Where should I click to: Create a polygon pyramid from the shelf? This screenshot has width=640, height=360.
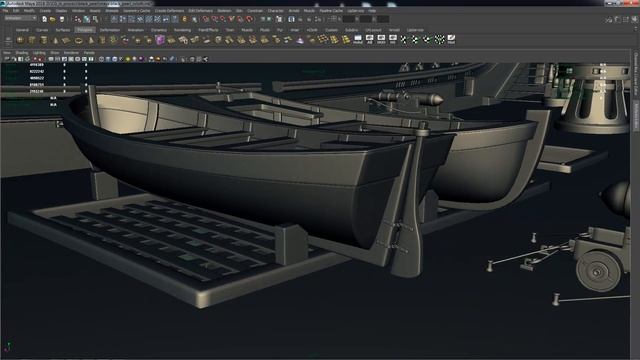tap(91, 40)
